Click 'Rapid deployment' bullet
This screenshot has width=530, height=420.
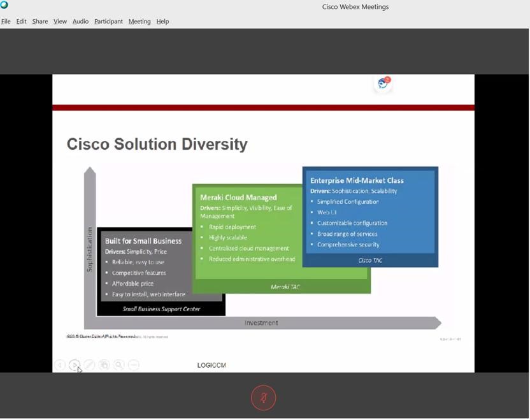pyautogui.click(x=233, y=227)
